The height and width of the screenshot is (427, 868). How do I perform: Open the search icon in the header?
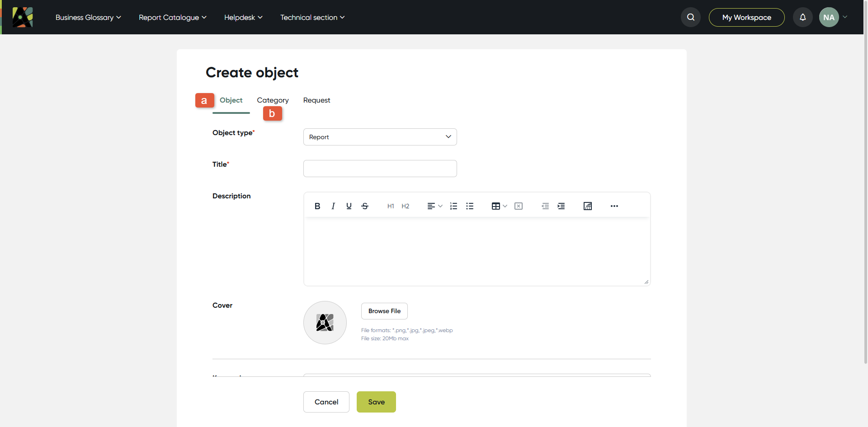691,17
